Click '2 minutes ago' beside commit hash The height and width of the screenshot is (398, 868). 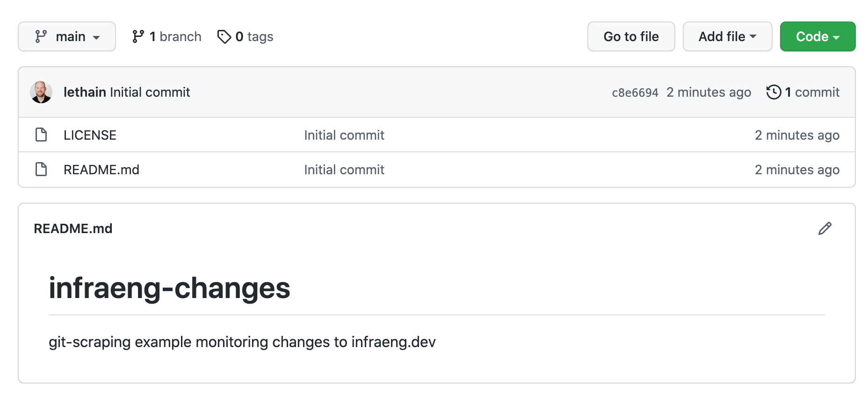point(709,92)
